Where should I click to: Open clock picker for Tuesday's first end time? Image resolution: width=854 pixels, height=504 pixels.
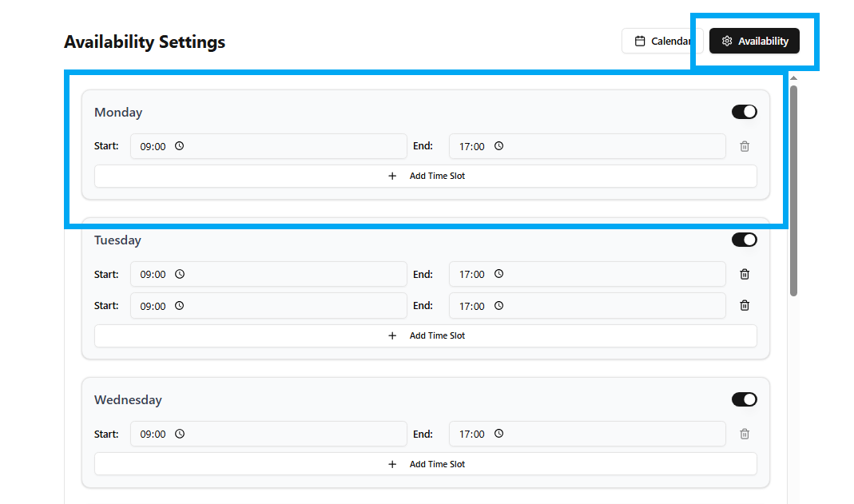tap(498, 274)
